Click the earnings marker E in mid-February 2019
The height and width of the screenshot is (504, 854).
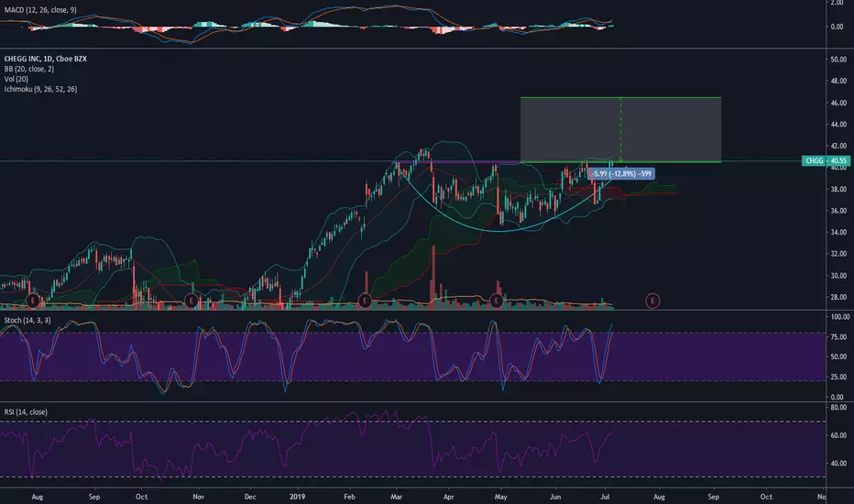point(365,301)
